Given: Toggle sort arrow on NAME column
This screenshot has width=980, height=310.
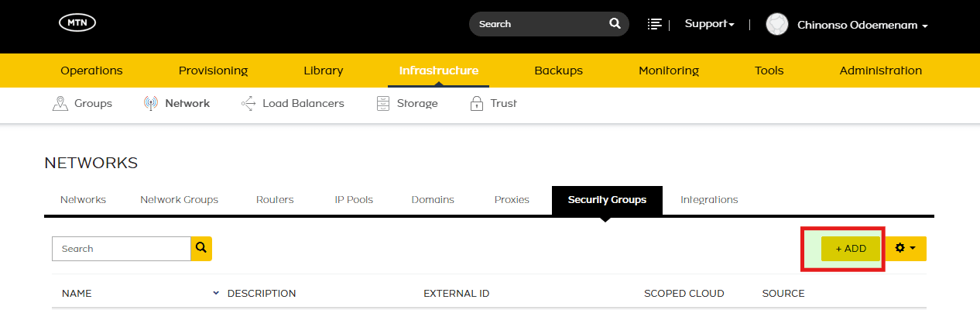Looking at the screenshot, I should pyautogui.click(x=215, y=293).
